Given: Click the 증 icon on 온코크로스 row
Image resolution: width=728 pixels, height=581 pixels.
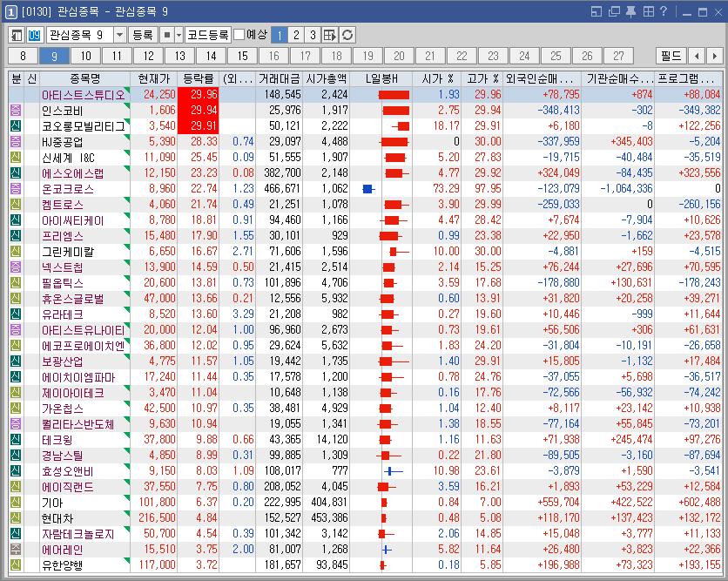Looking at the screenshot, I should pos(16,188).
